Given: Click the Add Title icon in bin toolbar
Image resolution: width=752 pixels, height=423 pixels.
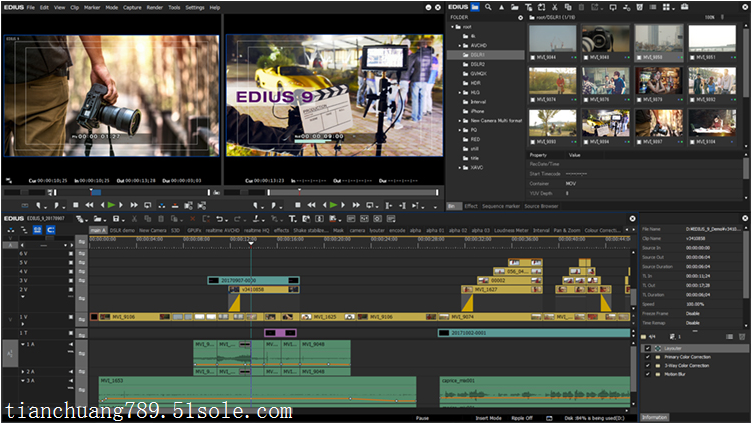Looking at the screenshot, I should 528,7.
